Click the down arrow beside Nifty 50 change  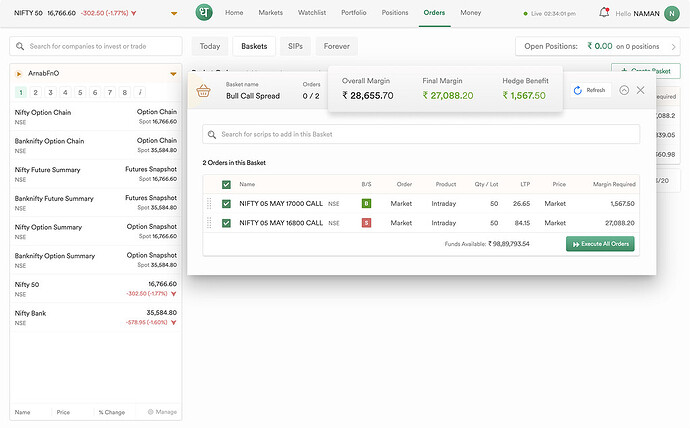[x=173, y=294]
